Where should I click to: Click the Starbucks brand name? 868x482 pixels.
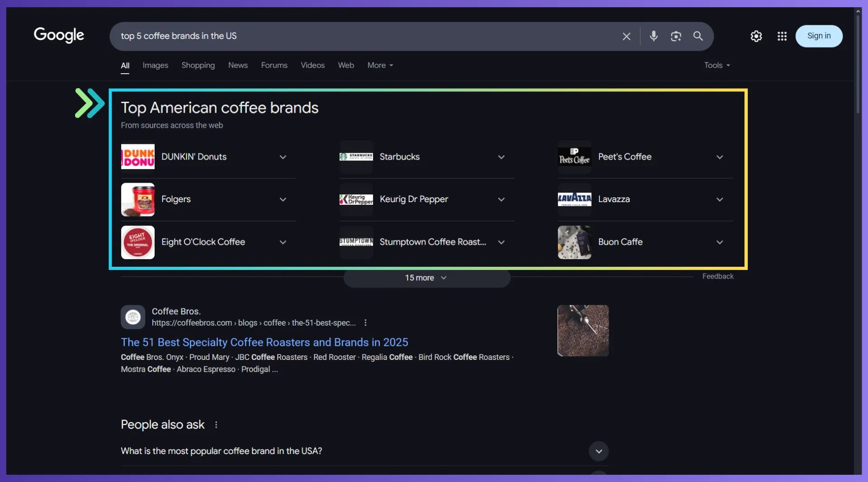click(x=400, y=156)
